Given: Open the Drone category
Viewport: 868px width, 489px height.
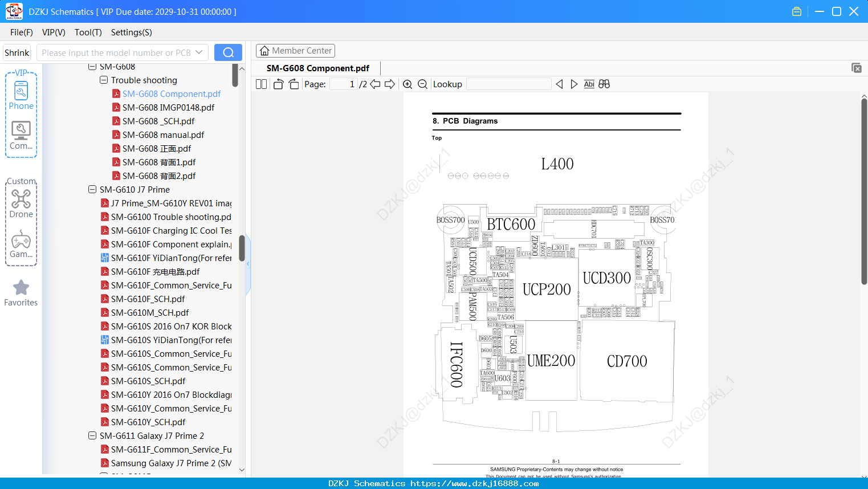Looking at the screenshot, I should click(21, 203).
